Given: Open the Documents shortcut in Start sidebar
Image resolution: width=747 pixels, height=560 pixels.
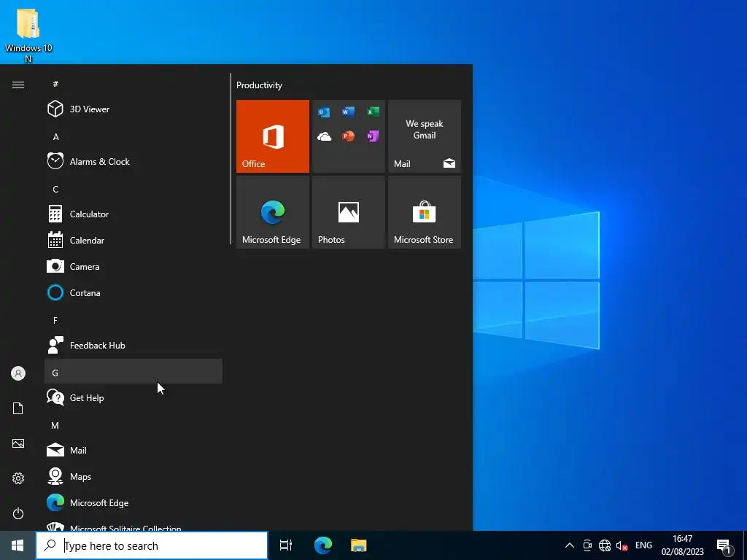Looking at the screenshot, I should click(x=18, y=408).
